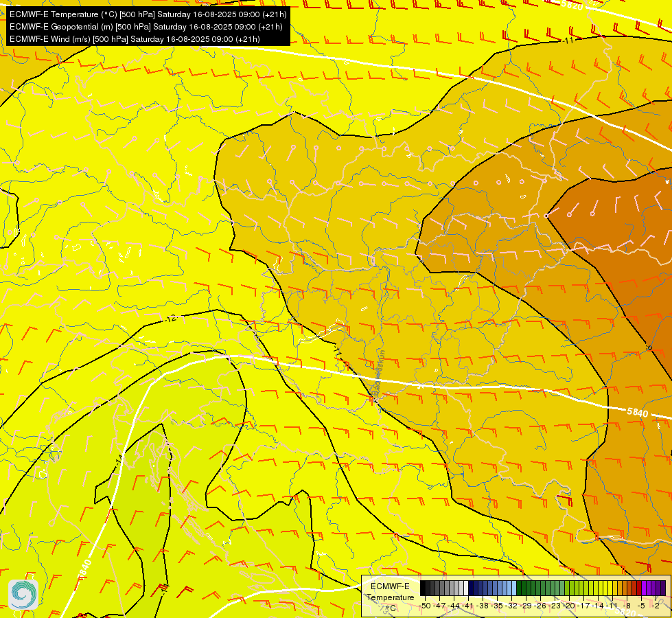Screen dimensions: 672x618
Task: Click the swirl logo icon in bottom-left corner
Action: (23, 595)
